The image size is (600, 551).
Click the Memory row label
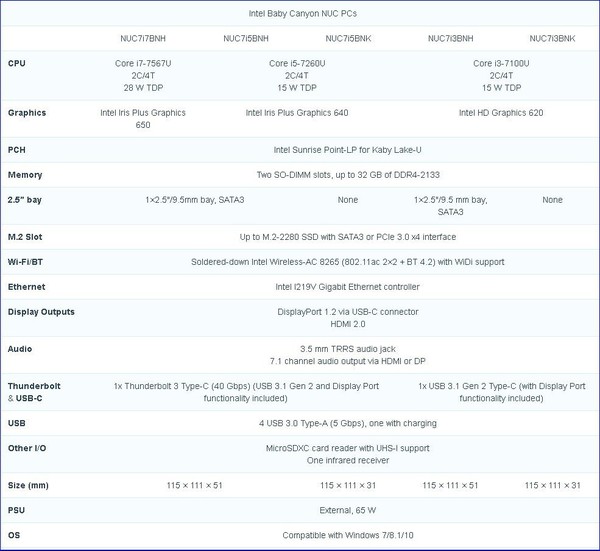(x=25, y=175)
